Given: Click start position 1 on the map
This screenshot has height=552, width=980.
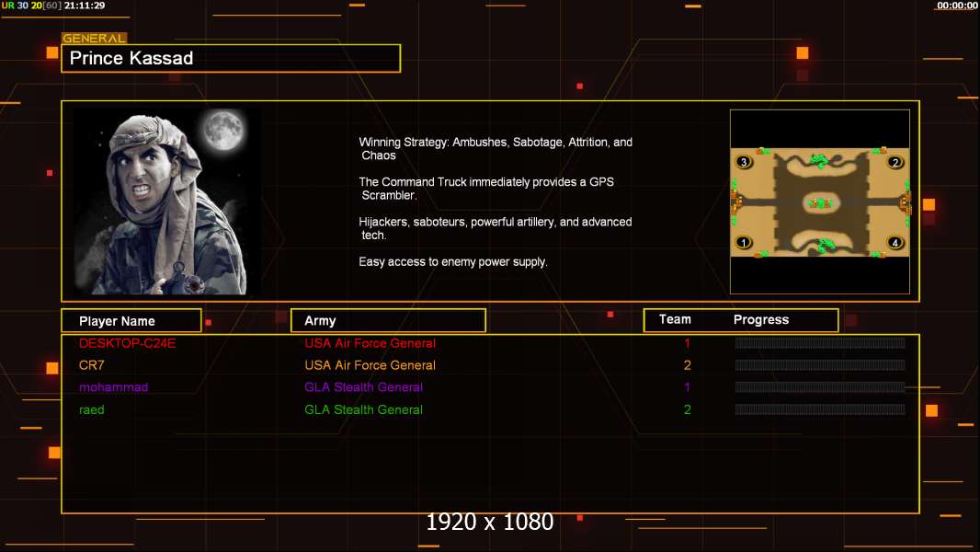Looking at the screenshot, I should pos(744,242).
